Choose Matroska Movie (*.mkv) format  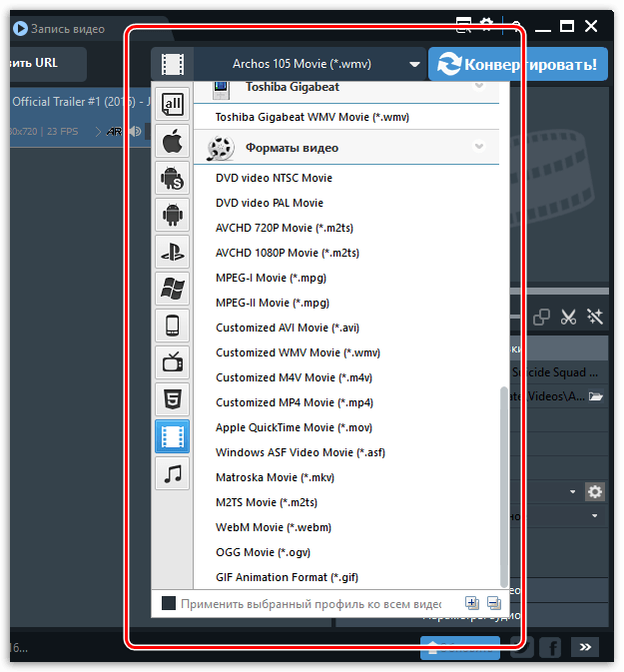pos(276,477)
